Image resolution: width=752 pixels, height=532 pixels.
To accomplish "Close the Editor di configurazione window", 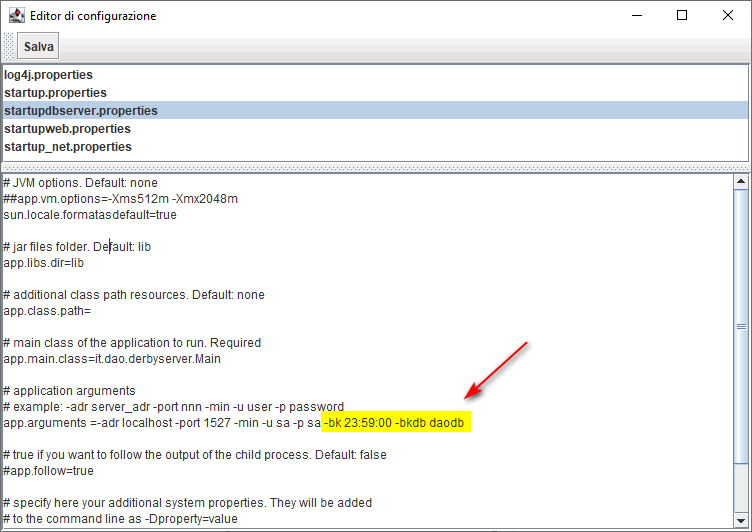I will [727, 16].
